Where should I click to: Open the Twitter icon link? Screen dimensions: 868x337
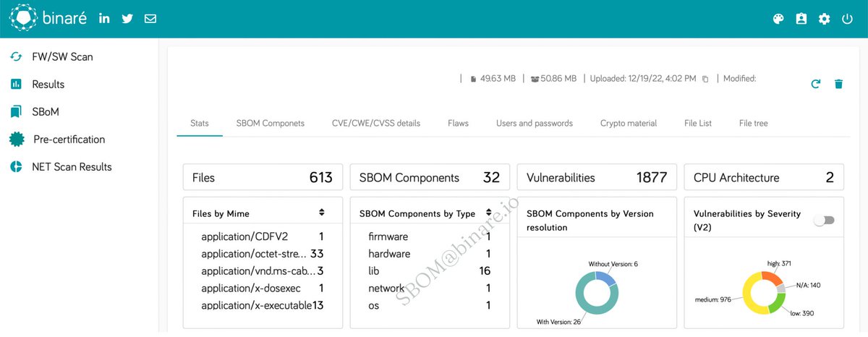tap(127, 19)
